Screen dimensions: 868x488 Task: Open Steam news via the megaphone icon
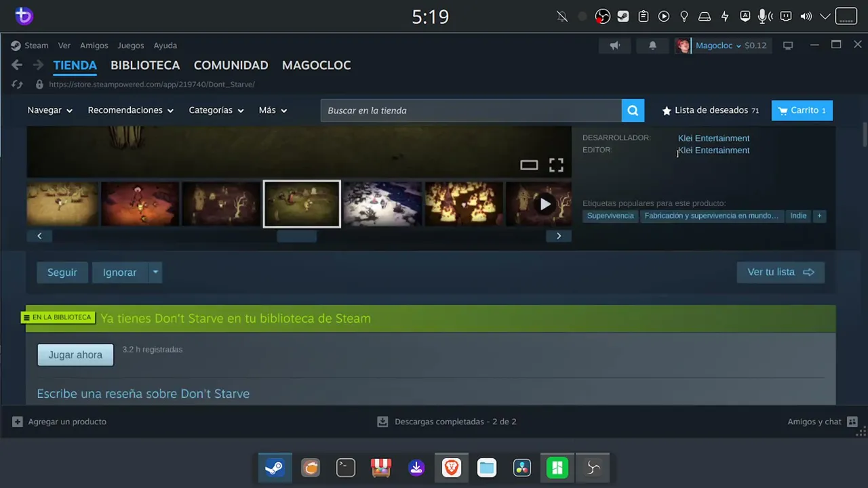point(615,45)
